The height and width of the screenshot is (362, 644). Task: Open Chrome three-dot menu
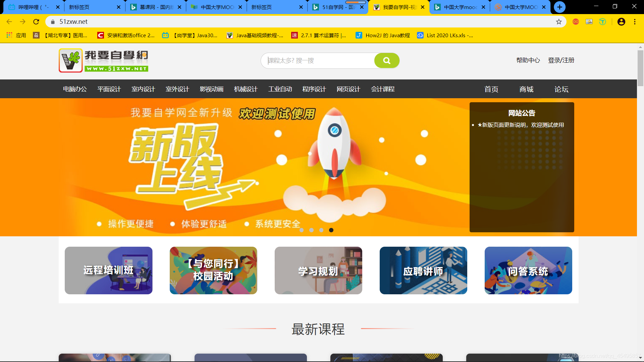635,22
